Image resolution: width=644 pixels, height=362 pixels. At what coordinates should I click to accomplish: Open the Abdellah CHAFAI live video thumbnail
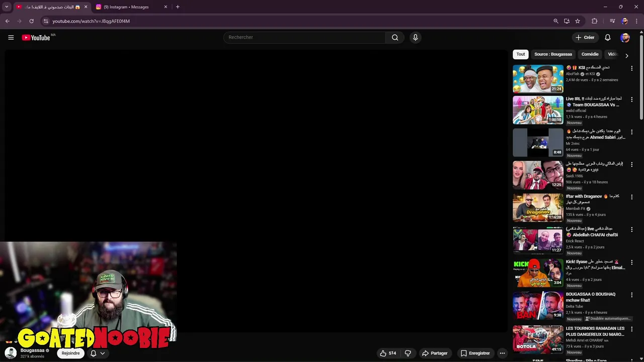coord(538,240)
